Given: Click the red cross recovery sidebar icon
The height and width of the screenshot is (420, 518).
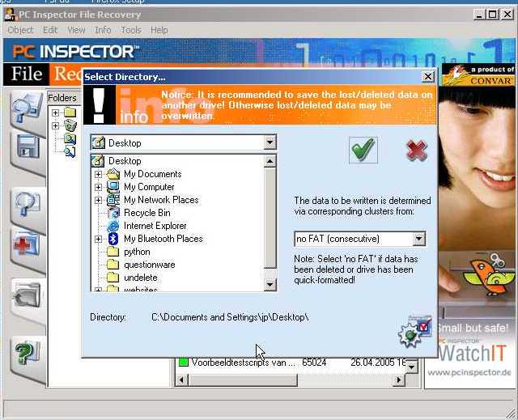Looking at the screenshot, I should click(x=27, y=244).
